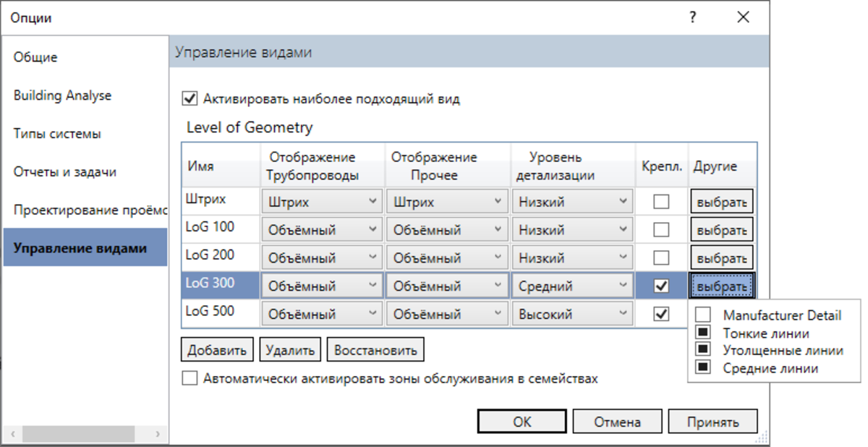Click выбрать in the Штрих row
Image resolution: width=868 pixels, height=447 pixels.
click(721, 200)
